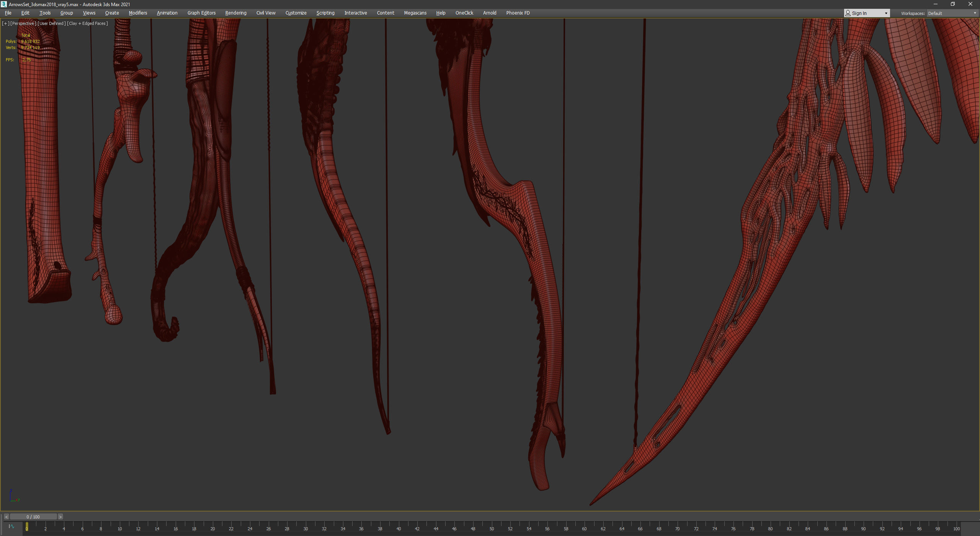This screenshot has width=980, height=536.
Task: Expand the Sign In dropdown arrow
Action: coord(886,13)
